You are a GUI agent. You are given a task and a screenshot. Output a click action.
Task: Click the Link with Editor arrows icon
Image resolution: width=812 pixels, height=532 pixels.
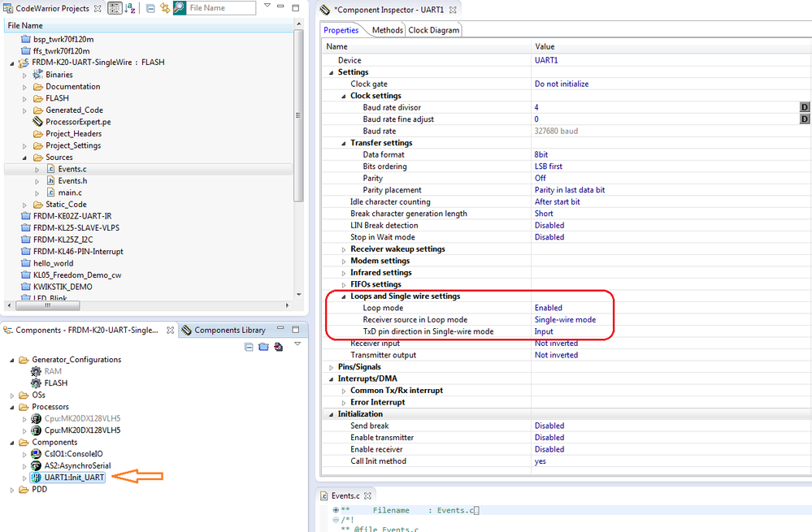[165, 8]
